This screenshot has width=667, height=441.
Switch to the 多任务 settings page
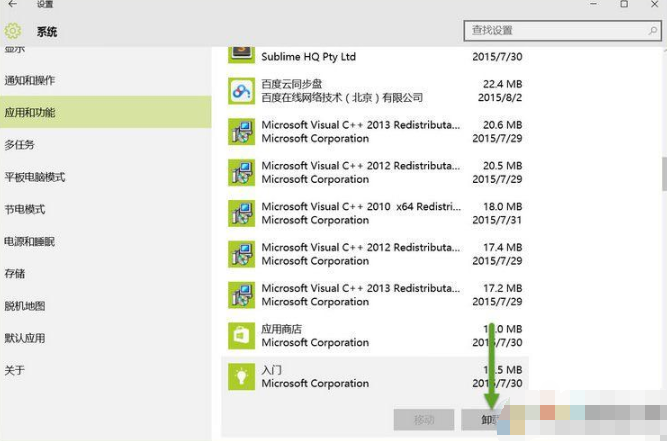point(19,145)
